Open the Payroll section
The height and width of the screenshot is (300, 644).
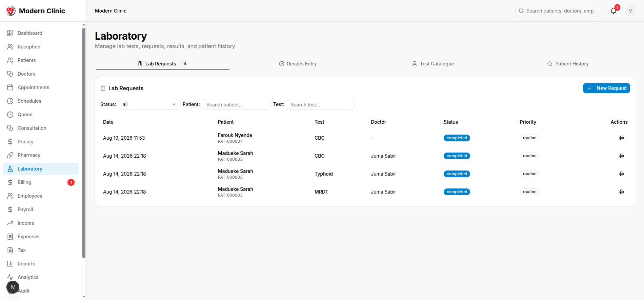tap(40, 209)
